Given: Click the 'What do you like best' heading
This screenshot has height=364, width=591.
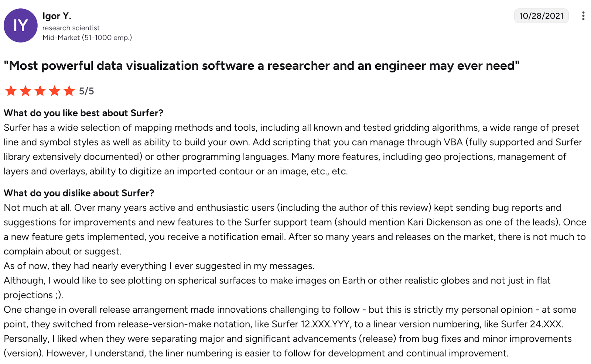Looking at the screenshot, I should [83, 113].
